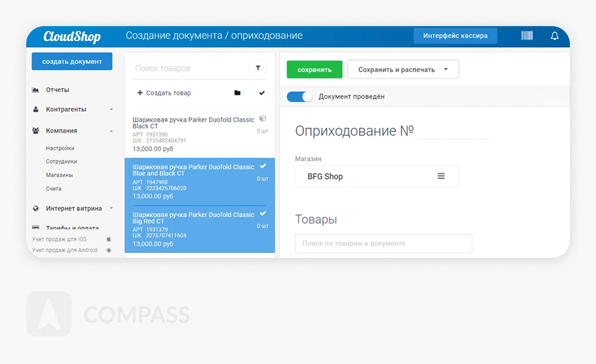Click the select-all checkmark icon

[x=262, y=93]
